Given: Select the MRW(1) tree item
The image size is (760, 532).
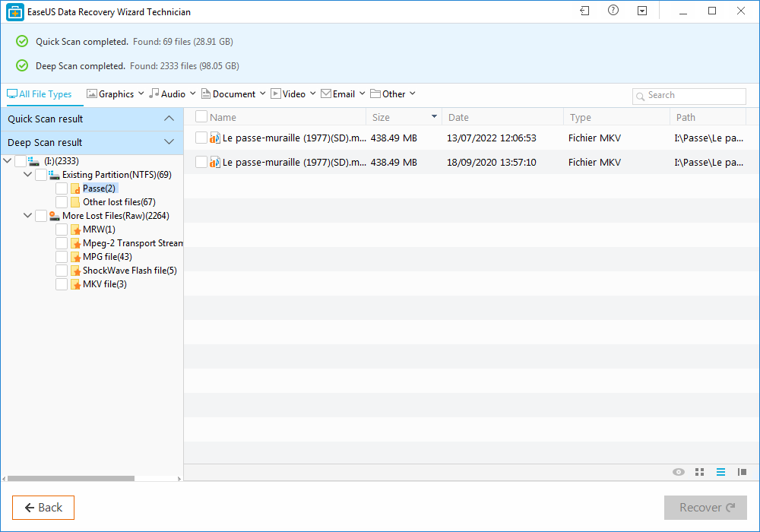Looking at the screenshot, I should point(99,230).
